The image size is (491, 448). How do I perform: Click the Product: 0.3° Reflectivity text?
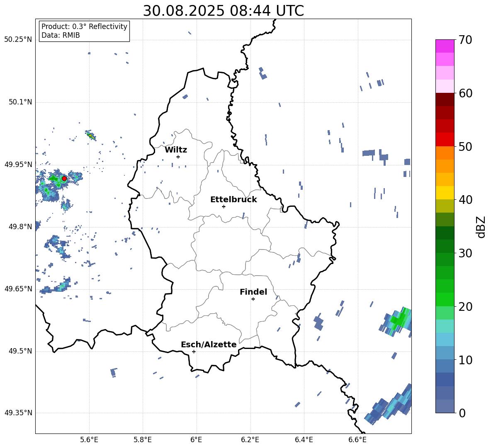click(x=84, y=27)
